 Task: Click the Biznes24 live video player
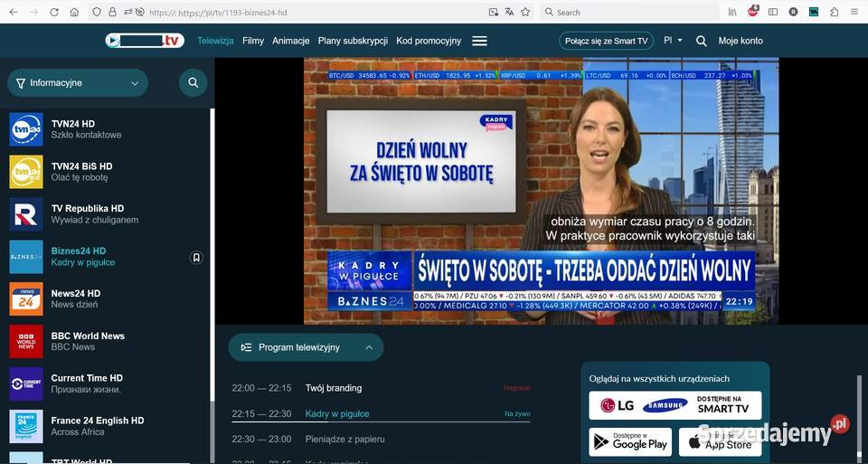click(541, 191)
